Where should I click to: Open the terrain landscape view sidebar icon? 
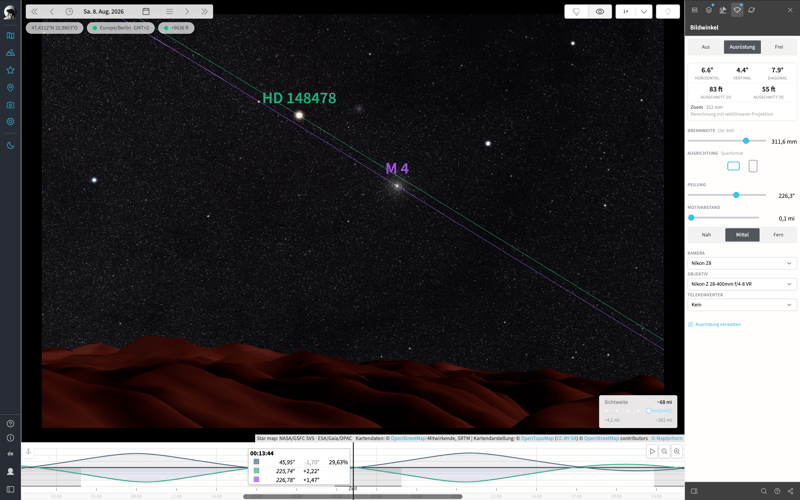10,53
